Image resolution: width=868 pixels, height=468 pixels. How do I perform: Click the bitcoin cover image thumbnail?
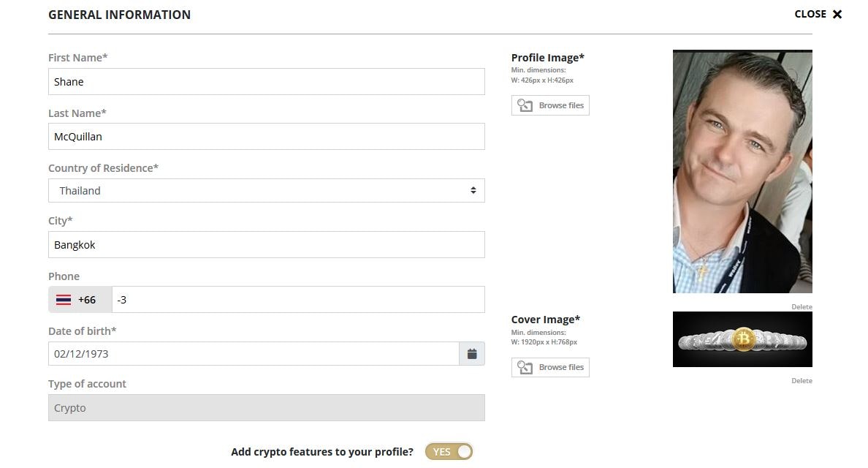coord(742,339)
